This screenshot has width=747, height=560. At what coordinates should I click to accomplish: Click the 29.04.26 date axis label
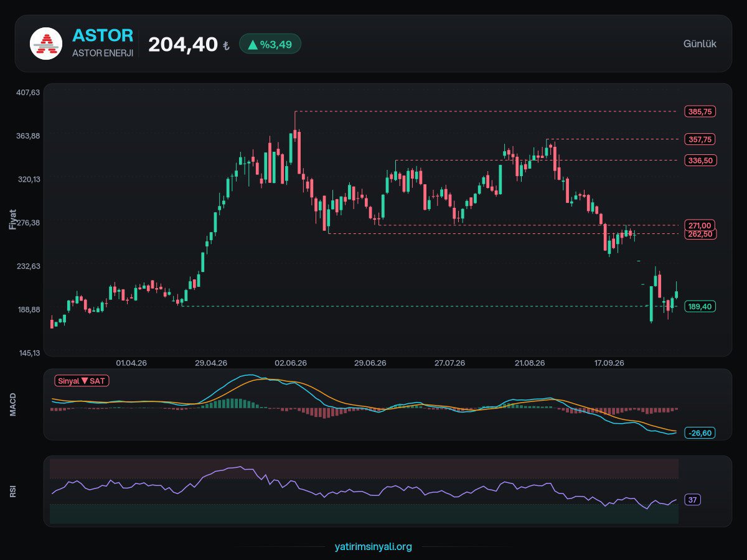pos(211,363)
